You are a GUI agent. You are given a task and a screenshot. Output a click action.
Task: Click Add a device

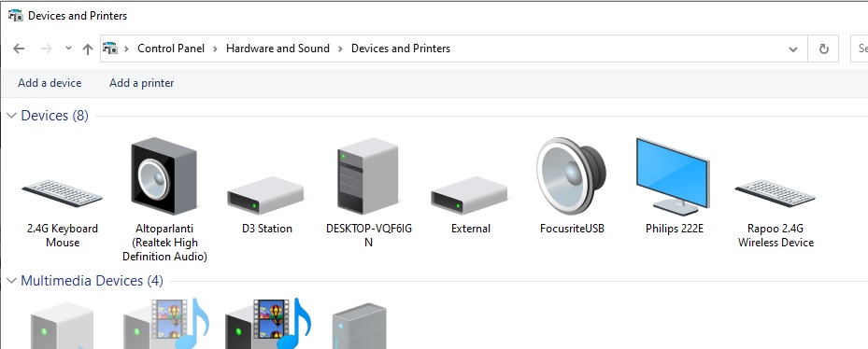click(50, 83)
